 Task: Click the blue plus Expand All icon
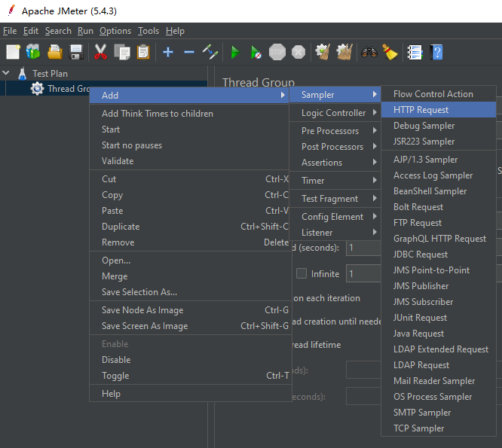tap(168, 52)
